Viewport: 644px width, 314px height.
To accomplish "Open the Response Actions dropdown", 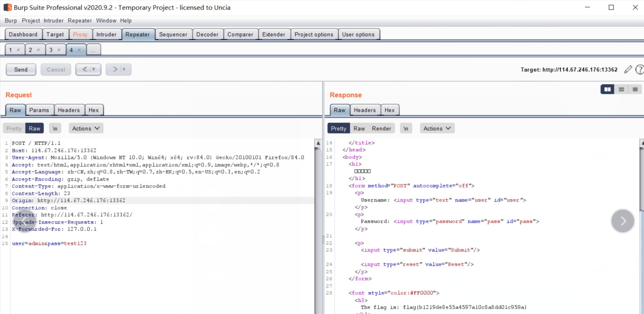I will [437, 128].
